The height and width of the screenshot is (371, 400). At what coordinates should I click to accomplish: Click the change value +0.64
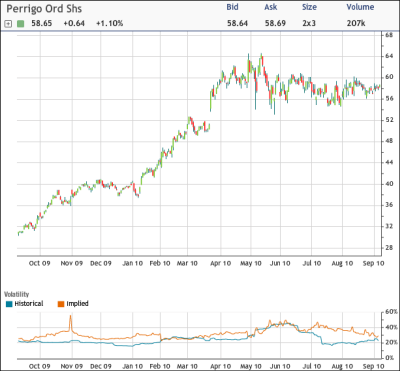74,23
